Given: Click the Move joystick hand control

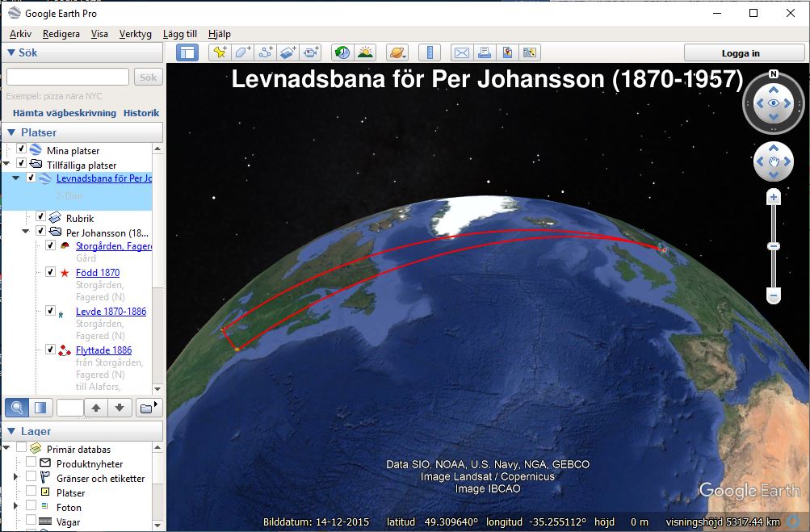Looking at the screenshot, I should click(x=774, y=161).
